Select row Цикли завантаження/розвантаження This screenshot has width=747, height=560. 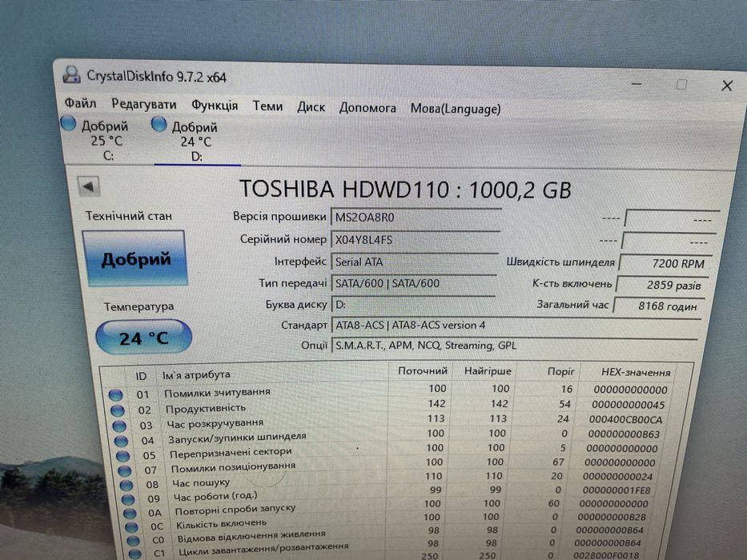(x=388, y=548)
